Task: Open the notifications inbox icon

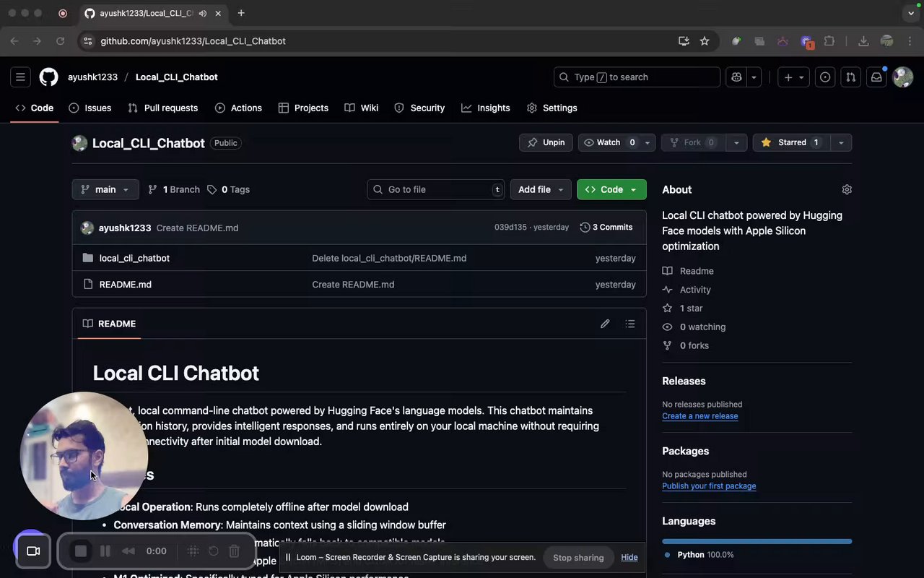Action: pyautogui.click(x=876, y=77)
